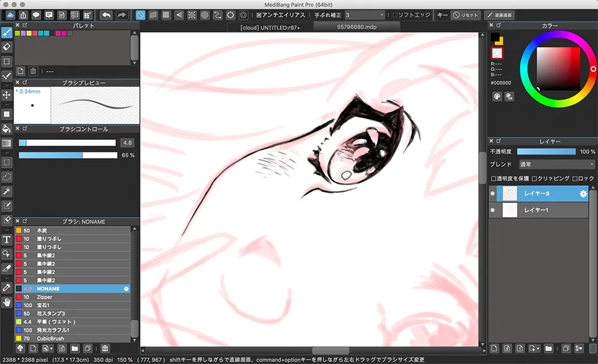
Task: Hide レイヤー1 using its visibility dot
Action: 493,210
